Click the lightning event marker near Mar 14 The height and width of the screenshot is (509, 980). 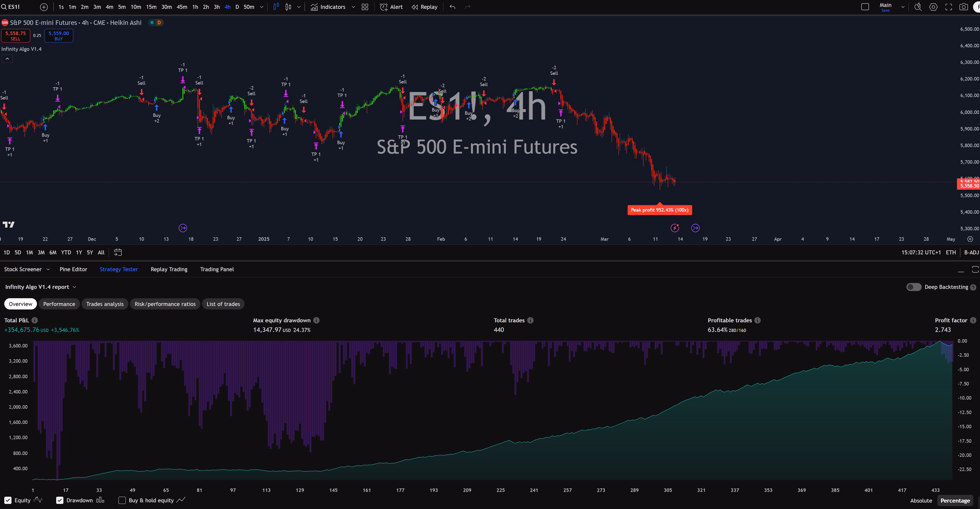tap(675, 228)
